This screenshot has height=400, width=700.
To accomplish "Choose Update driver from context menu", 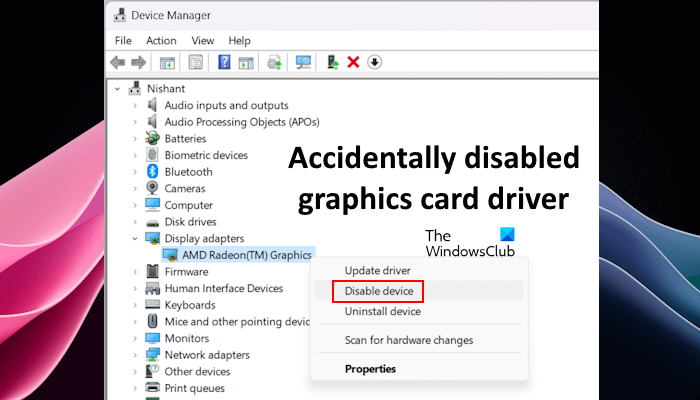I will (419, 271).
